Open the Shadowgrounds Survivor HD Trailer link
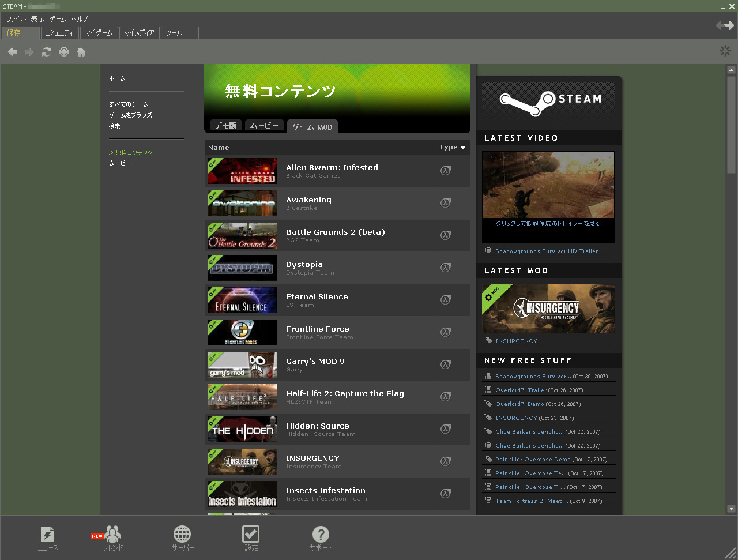This screenshot has width=738, height=560. 547,251
